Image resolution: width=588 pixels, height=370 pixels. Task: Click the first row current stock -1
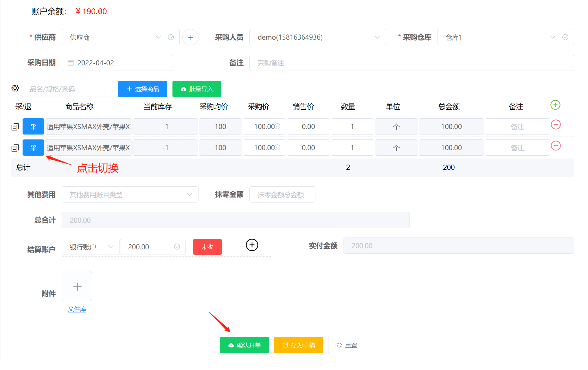(x=165, y=126)
